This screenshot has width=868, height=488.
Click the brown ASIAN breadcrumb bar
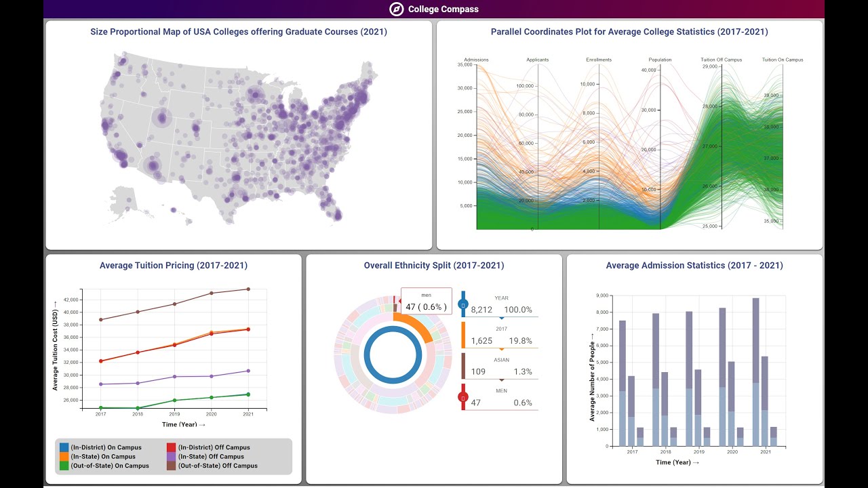pos(463,366)
